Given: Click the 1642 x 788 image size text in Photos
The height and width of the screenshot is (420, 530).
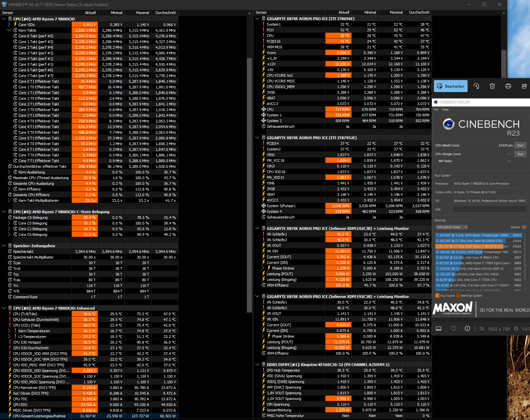Looking at the screenshot, I should pos(499,329).
